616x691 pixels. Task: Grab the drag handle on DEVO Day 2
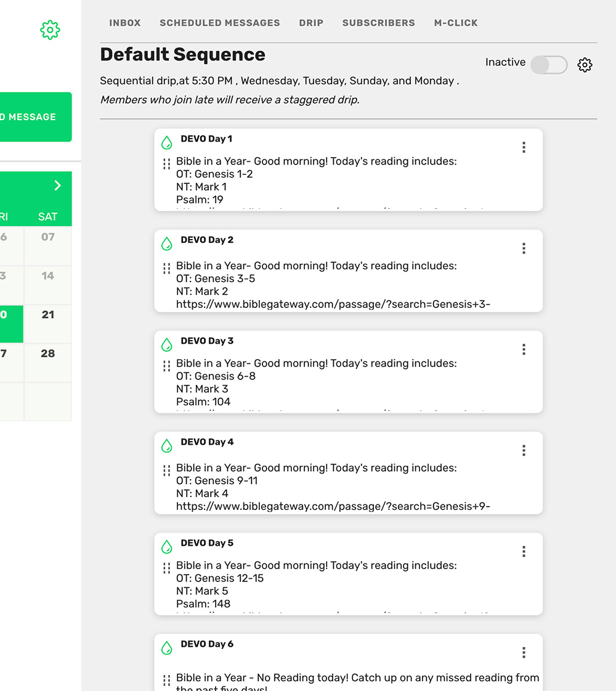click(x=166, y=269)
